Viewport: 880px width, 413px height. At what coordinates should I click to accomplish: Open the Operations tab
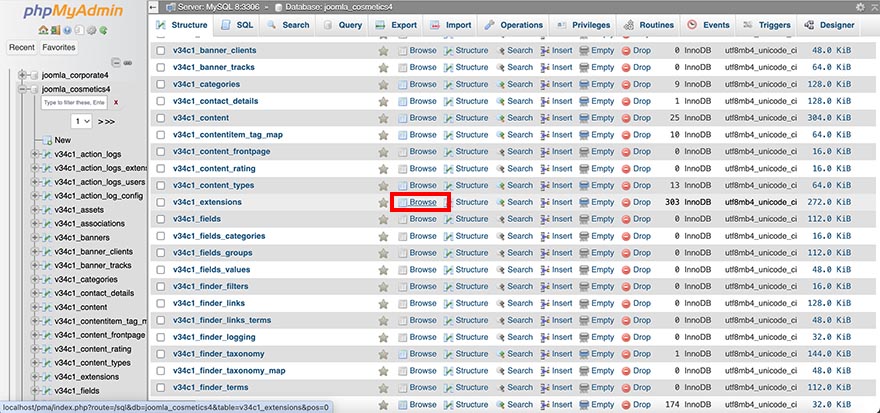(x=515, y=24)
